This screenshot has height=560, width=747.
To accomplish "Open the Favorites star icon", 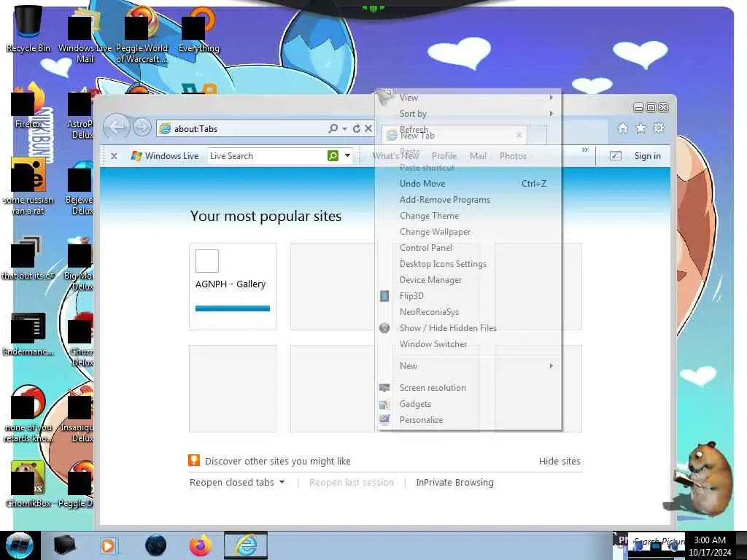I will [640, 128].
